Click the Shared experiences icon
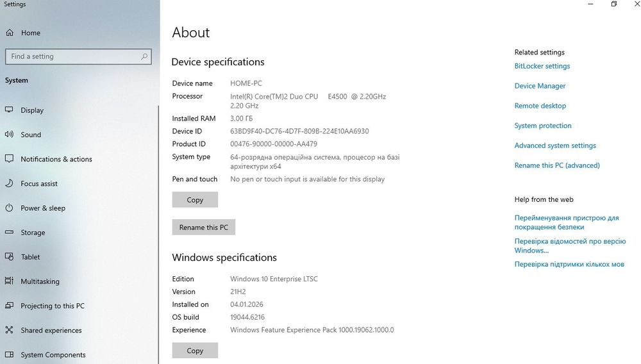The width and height of the screenshot is (641, 364). pyautogui.click(x=9, y=330)
